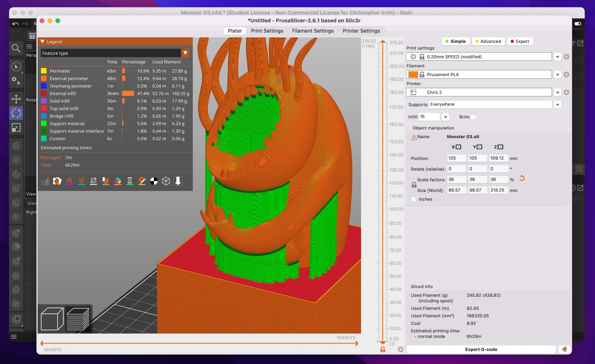Image resolution: width=595 pixels, height=364 pixels.
Task: Edit Prusament PLA filament preset cog
Action: (566, 75)
